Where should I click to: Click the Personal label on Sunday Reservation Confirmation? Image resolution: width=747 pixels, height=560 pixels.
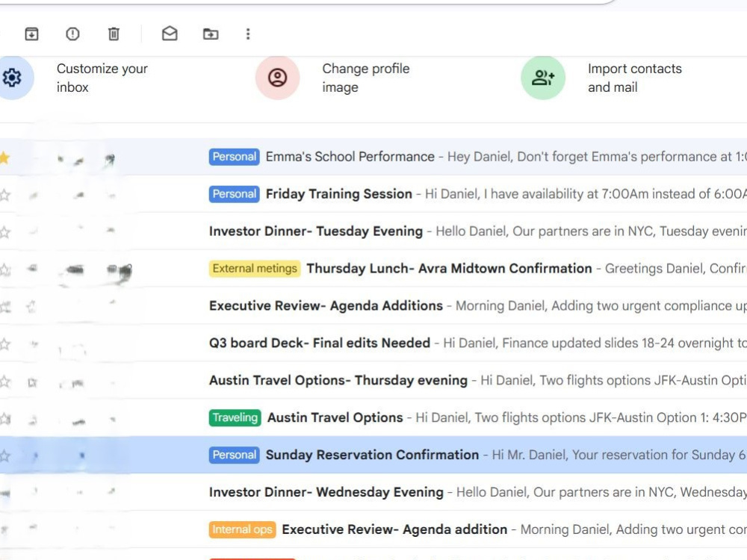click(x=234, y=455)
